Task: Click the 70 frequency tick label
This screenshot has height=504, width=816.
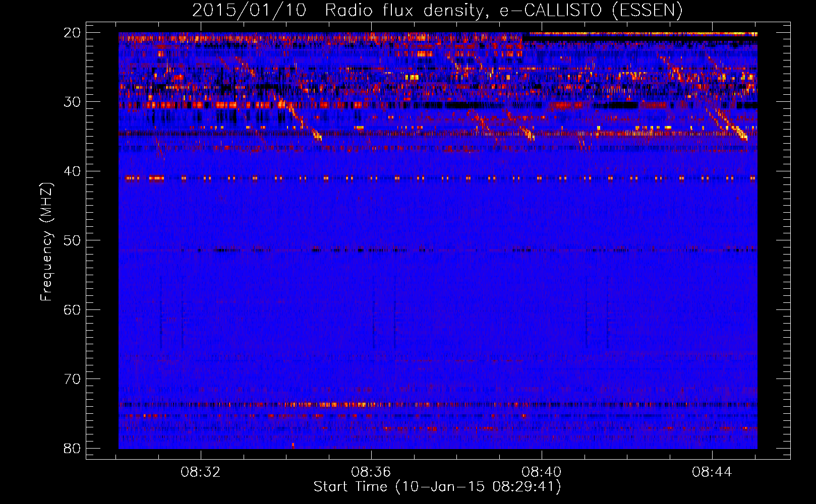Action: pos(72,379)
